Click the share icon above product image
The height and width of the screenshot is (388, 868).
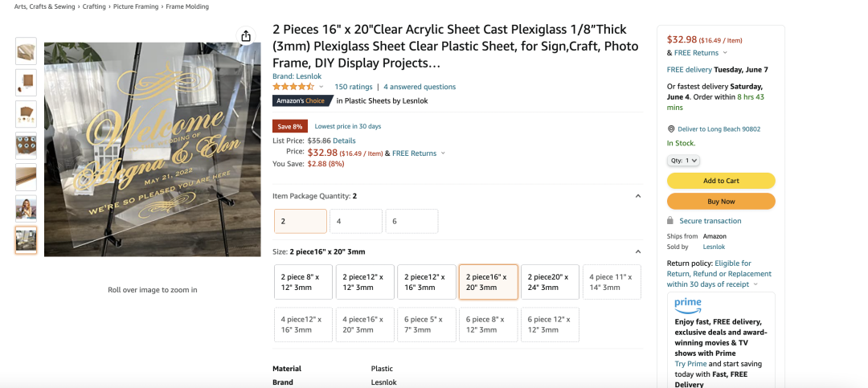click(246, 36)
